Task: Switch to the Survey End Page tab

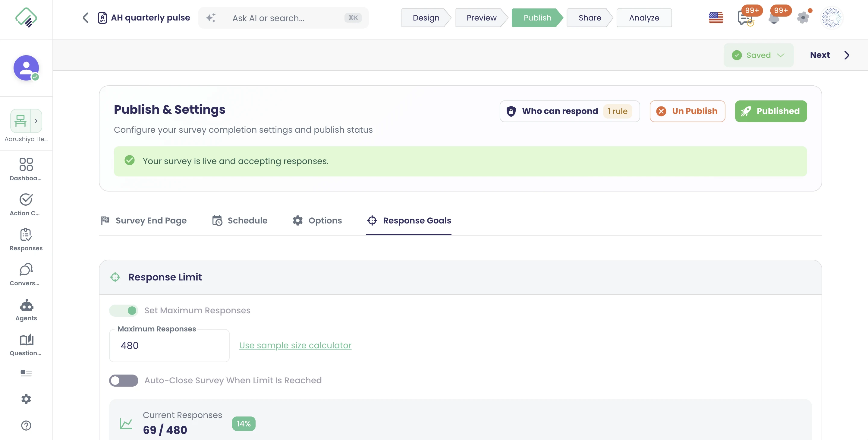Action: pyautogui.click(x=143, y=220)
